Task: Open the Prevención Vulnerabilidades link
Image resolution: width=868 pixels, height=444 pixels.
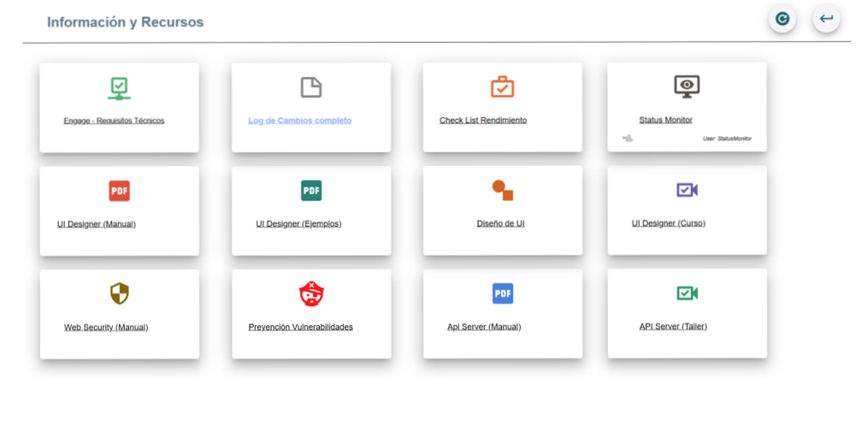Action: [x=300, y=327]
